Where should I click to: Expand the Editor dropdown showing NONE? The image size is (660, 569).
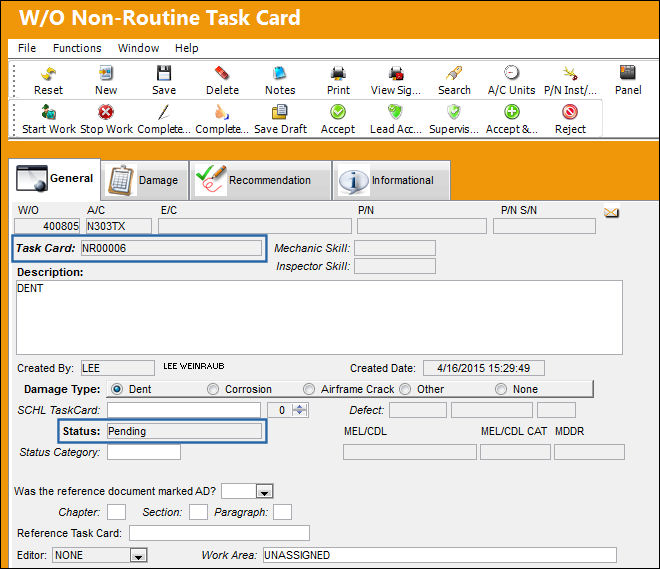(x=138, y=556)
